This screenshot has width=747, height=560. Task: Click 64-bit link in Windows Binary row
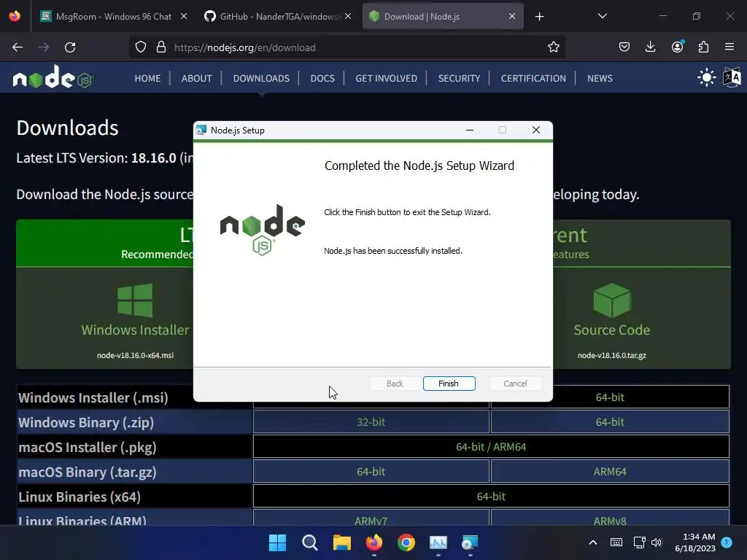point(610,422)
